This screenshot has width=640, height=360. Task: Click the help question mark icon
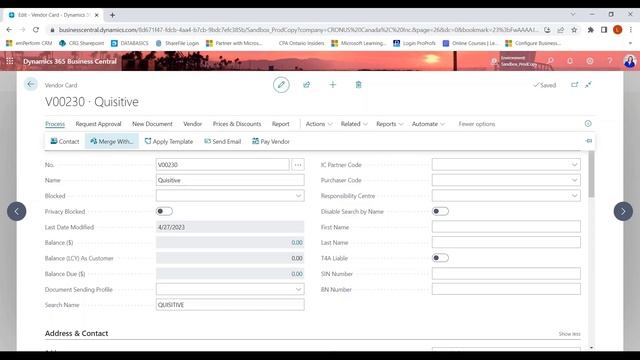coord(609,61)
